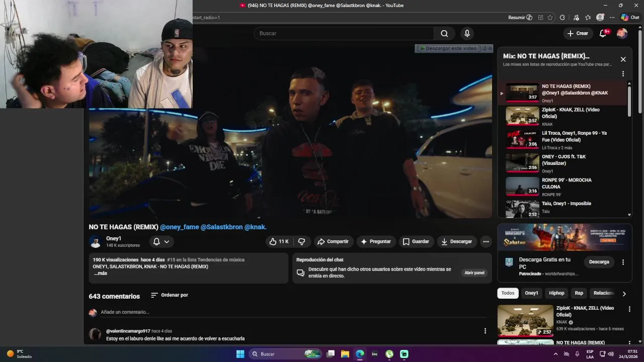The image size is (644, 362).
Task: Like the video with 11 K thumbs-up
Action: [x=278, y=241]
